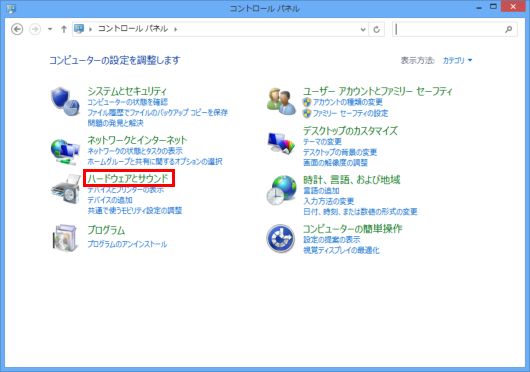The image size is (530, 372).
Task: Go back with the back arrow
Action: pos(17,29)
